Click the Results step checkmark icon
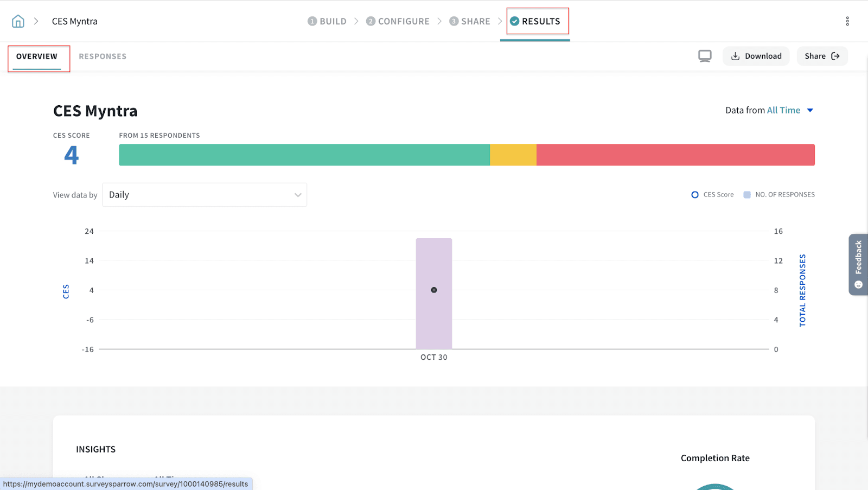The height and width of the screenshot is (490, 868). click(x=515, y=21)
